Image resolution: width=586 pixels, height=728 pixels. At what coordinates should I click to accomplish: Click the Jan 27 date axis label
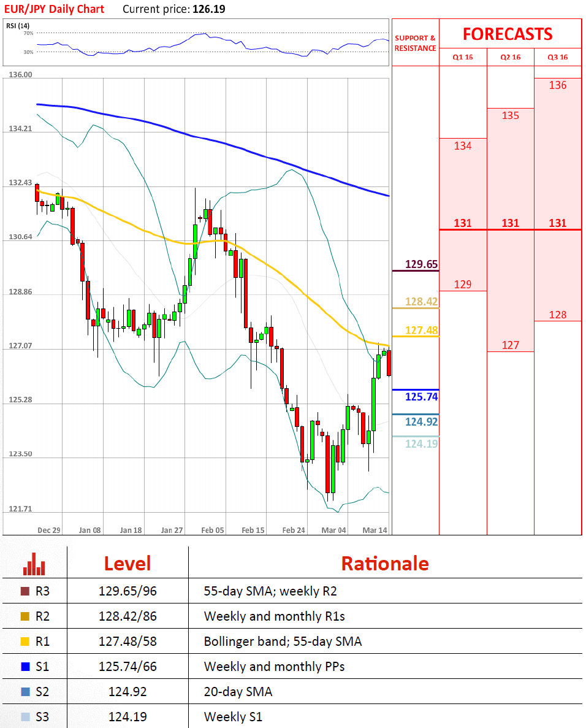click(x=172, y=531)
